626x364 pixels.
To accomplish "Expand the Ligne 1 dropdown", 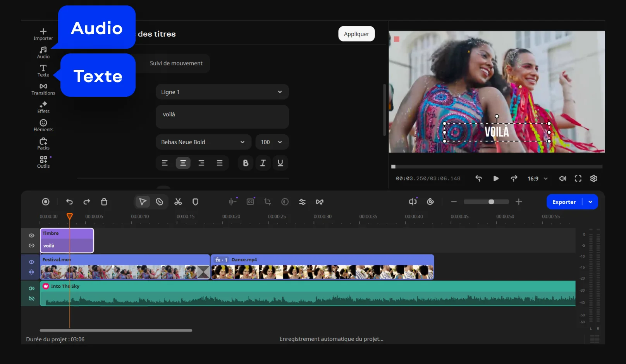I will [222, 92].
